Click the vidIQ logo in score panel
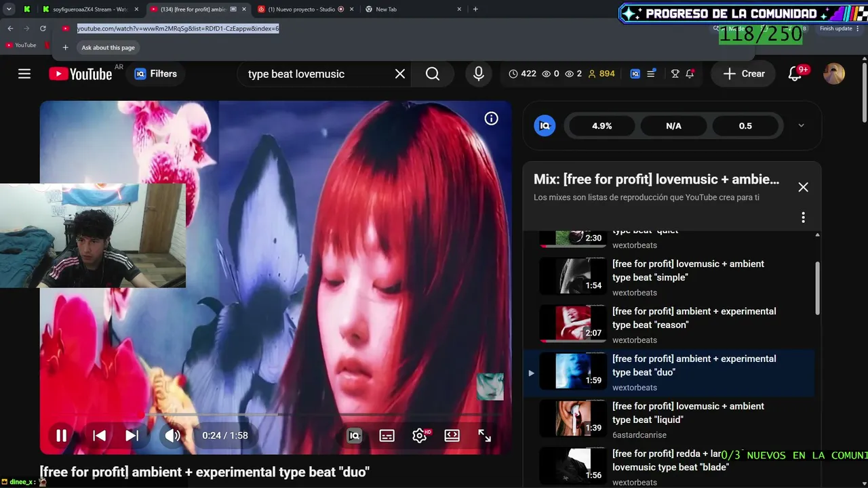Viewport: 868px width, 488px height. coord(544,125)
